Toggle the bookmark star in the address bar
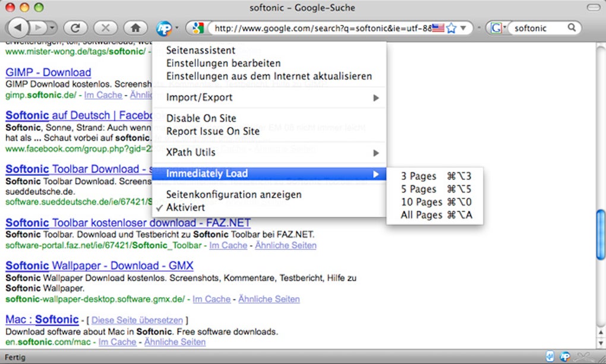This screenshot has height=364, width=606. pos(450,27)
